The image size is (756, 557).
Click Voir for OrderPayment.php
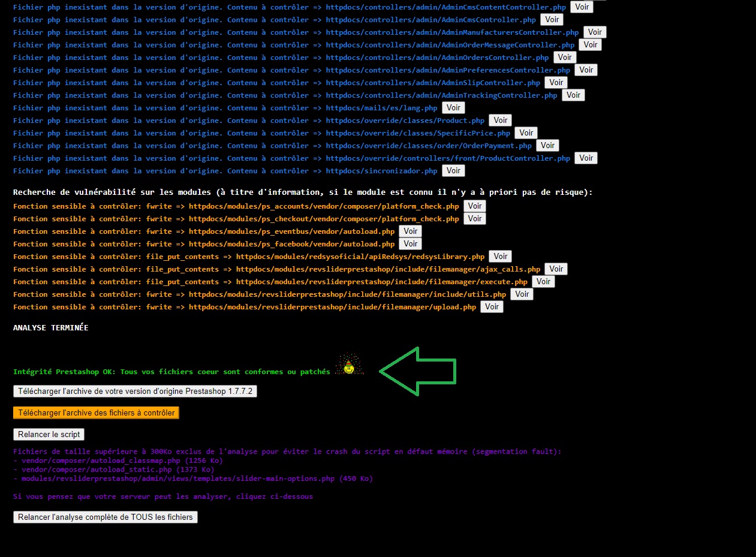[547, 146]
